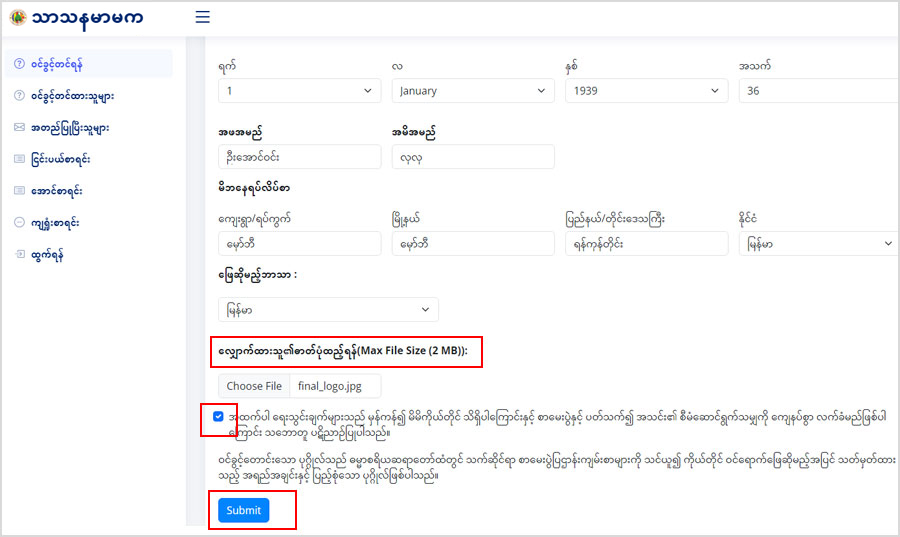Click the Choose File button

(254, 386)
